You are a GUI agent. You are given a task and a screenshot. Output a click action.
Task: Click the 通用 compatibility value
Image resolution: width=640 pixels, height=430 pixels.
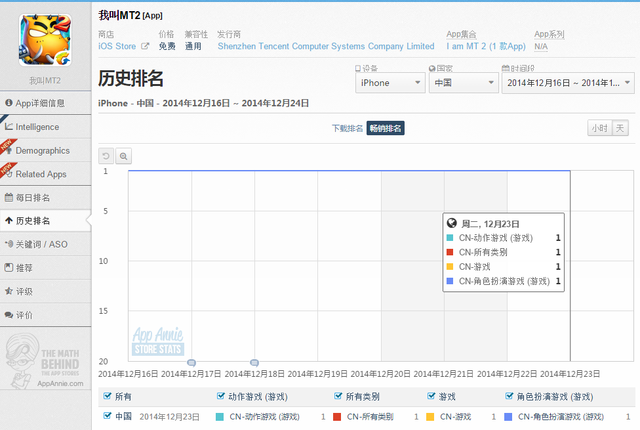coord(193,46)
